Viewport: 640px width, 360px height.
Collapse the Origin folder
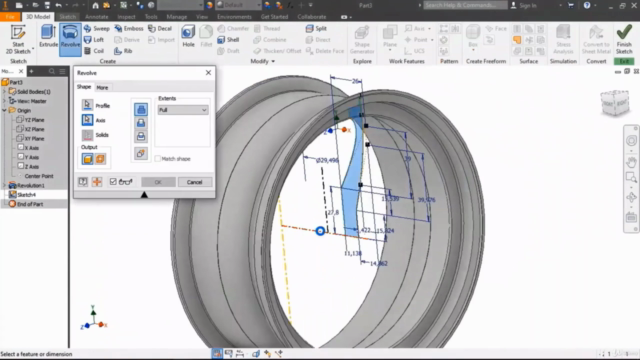(x=4, y=111)
